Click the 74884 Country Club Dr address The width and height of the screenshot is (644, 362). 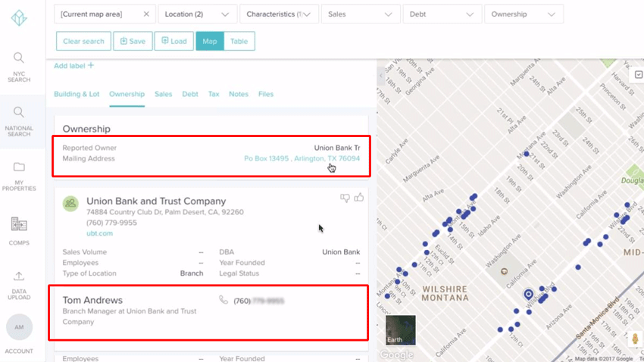[164, 212]
